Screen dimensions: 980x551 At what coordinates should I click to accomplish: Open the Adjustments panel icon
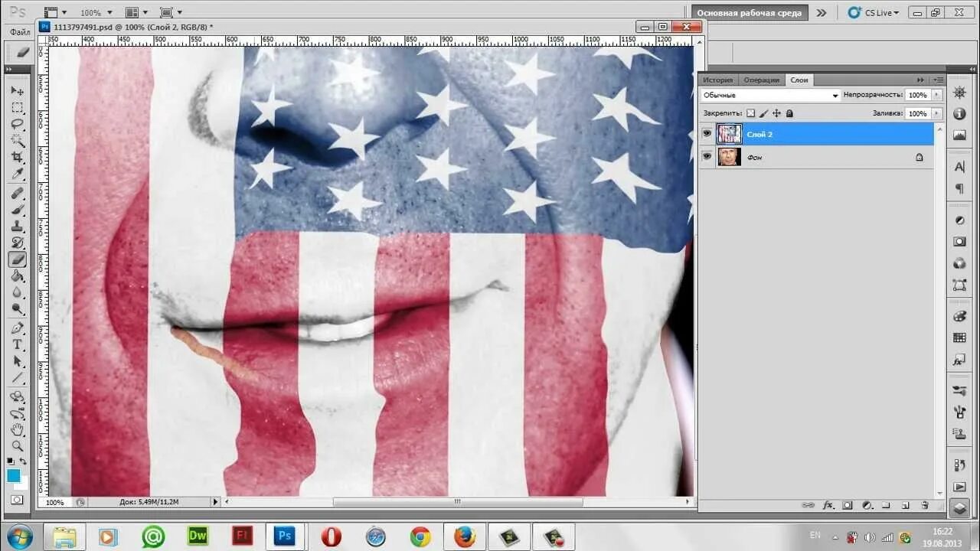tap(959, 220)
